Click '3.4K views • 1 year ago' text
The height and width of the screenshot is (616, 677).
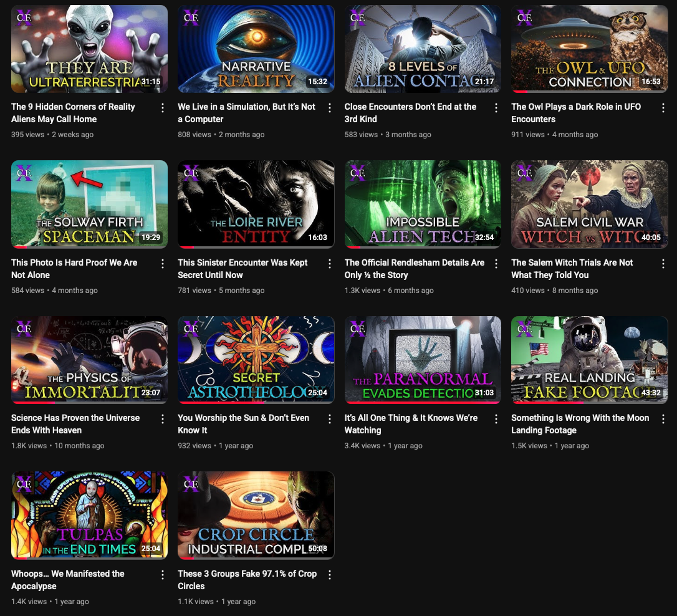coord(383,446)
